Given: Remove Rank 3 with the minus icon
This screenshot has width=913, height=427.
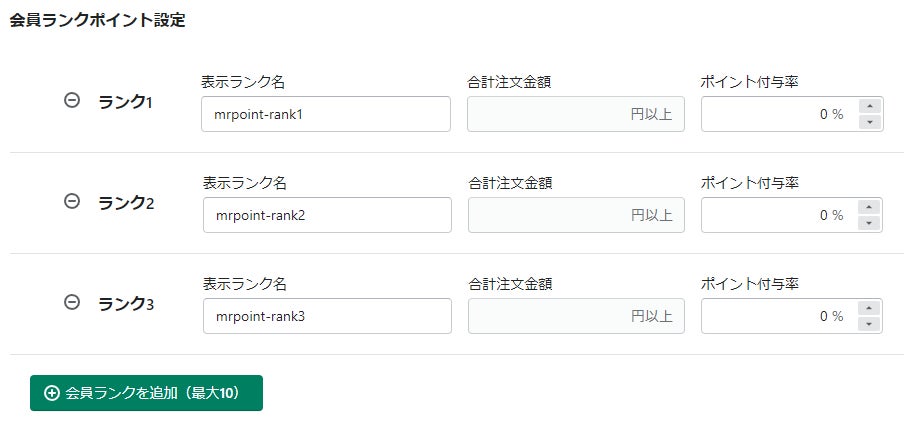Looking at the screenshot, I should point(71,302).
